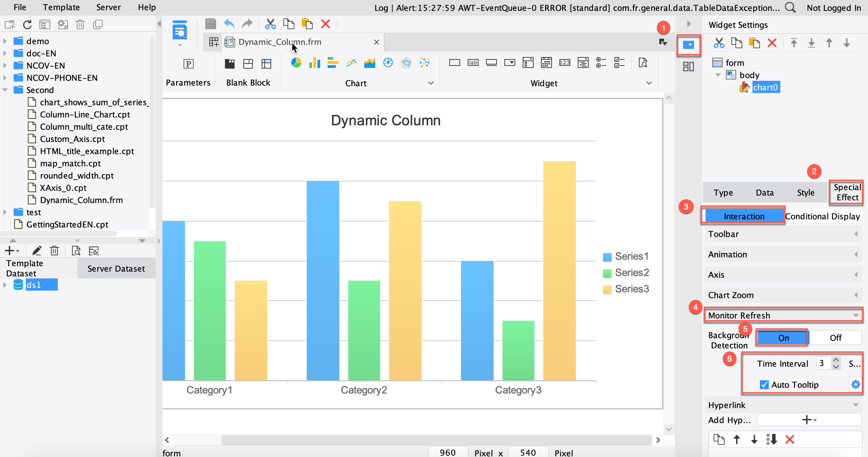The height and width of the screenshot is (457, 868).
Task: Turn Background Detection Off
Action: (835, 337)
